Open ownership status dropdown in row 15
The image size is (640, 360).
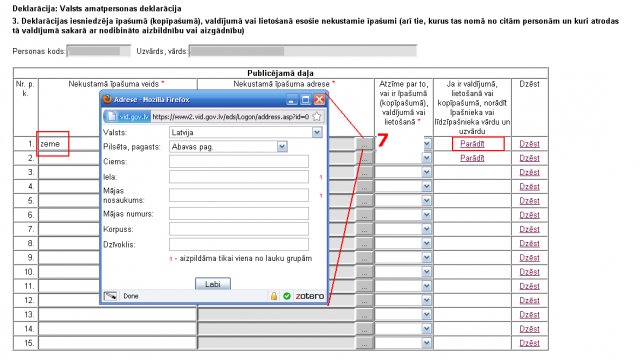pos(427,343)
